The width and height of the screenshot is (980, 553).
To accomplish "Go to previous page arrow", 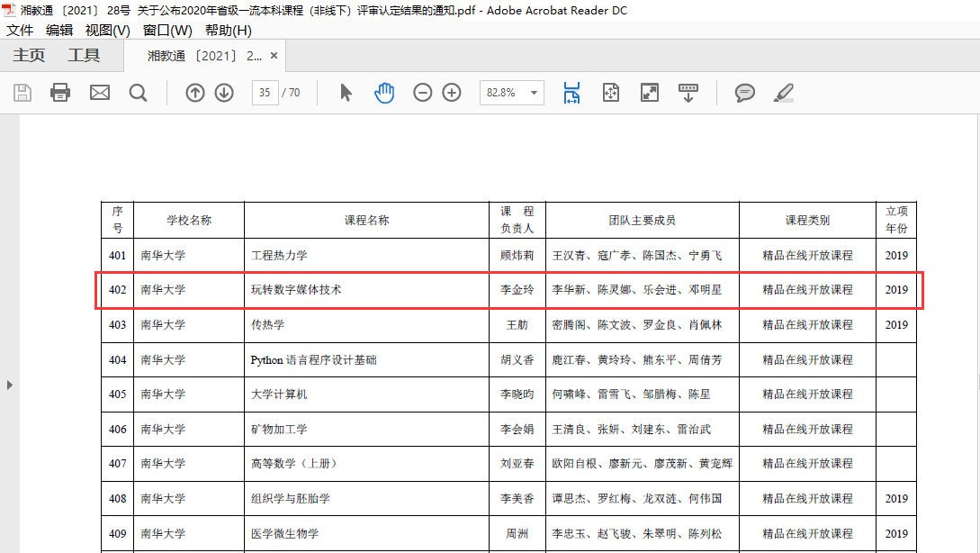I will point(195,93).
